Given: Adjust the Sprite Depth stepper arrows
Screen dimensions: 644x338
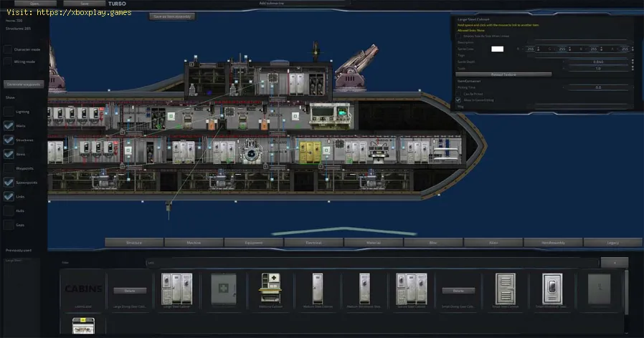Looking at the screenshot, I should (x=633, y=62).
